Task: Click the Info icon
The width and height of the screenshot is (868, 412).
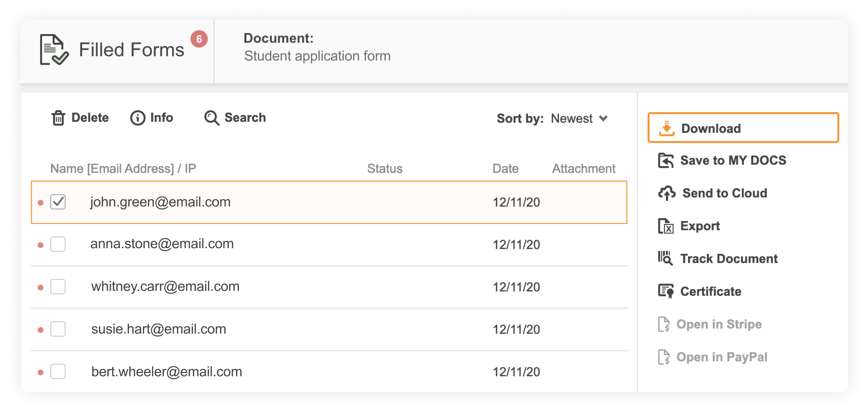Action: tap(138, 118)
